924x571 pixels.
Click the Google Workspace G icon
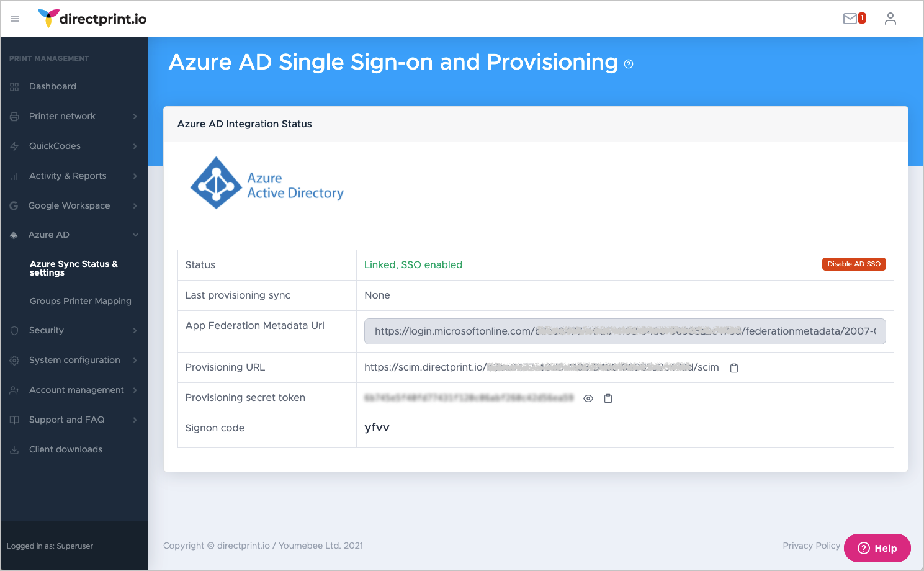(14, 205)
